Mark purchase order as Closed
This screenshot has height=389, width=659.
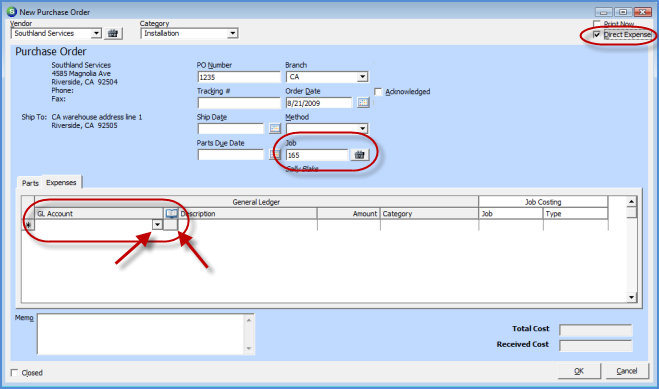tap(15, 373)
